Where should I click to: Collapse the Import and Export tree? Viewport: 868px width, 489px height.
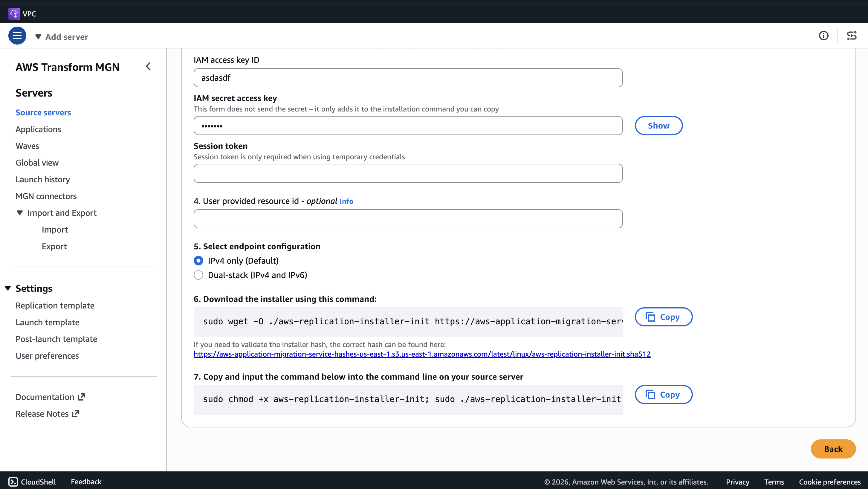[19, 213]
